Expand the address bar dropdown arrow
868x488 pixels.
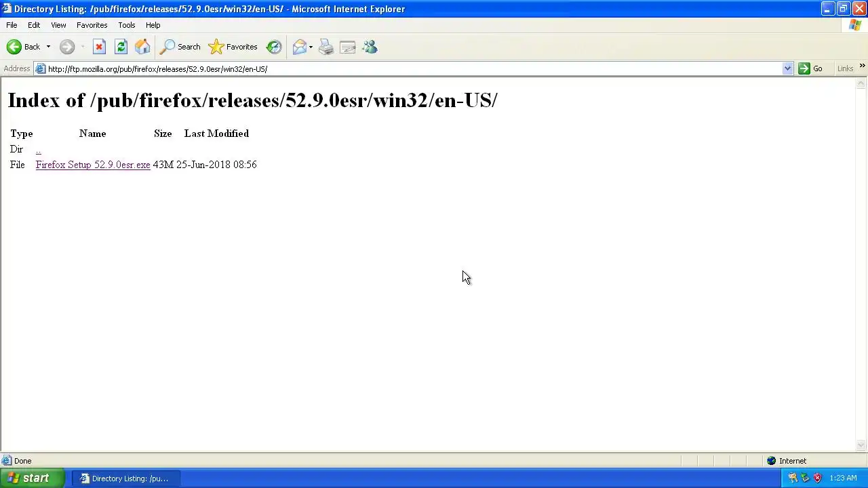coord(787,68)
